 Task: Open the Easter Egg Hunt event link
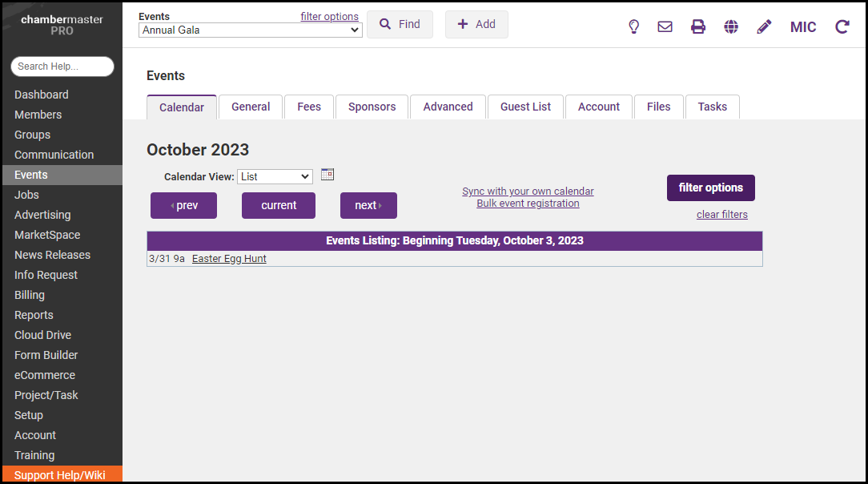tap(229, 259)
